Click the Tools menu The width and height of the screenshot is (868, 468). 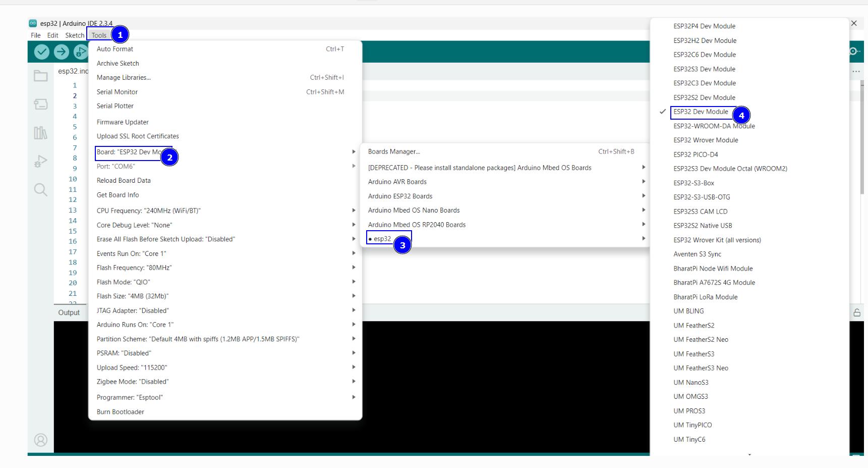(x=99, y=35)
